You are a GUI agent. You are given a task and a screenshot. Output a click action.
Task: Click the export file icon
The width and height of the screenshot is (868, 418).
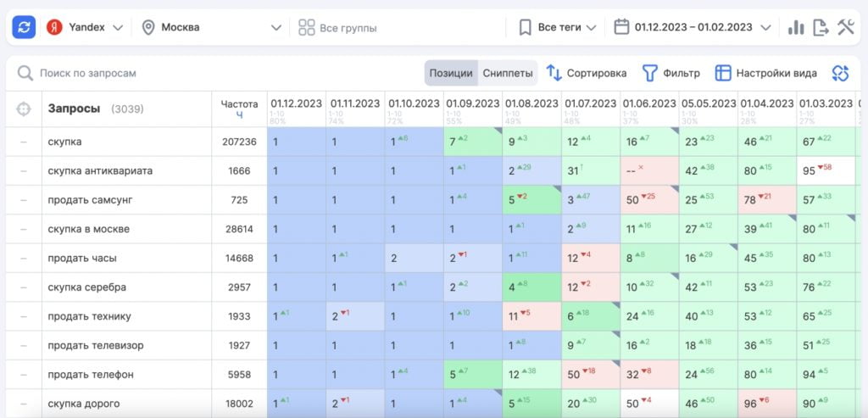(x=820, y=27)
